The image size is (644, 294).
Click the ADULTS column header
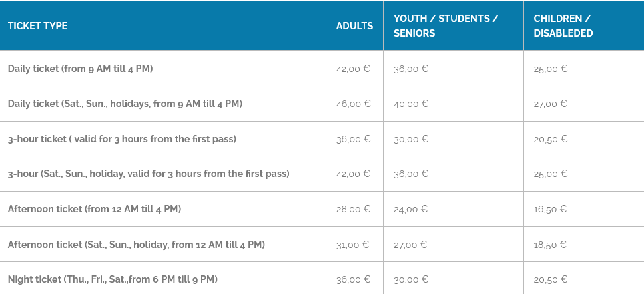(x=354, y=26)
